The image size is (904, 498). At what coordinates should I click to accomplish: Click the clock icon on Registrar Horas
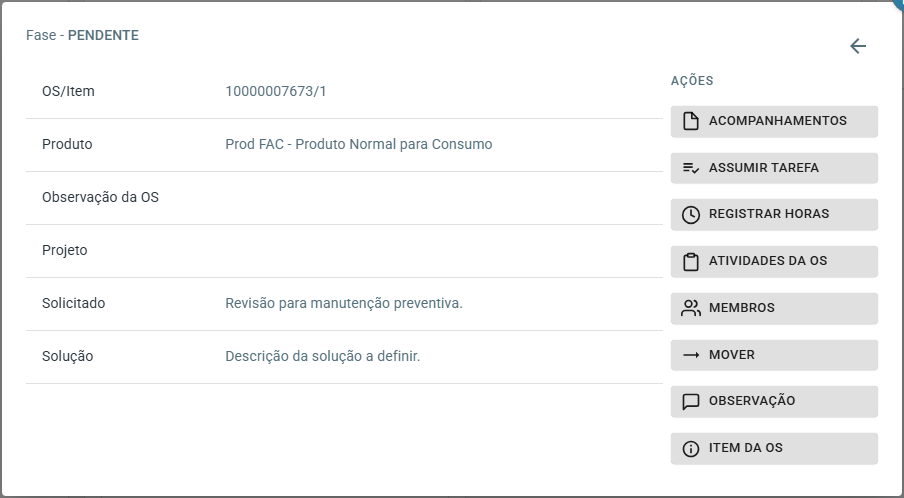point(691,215)
